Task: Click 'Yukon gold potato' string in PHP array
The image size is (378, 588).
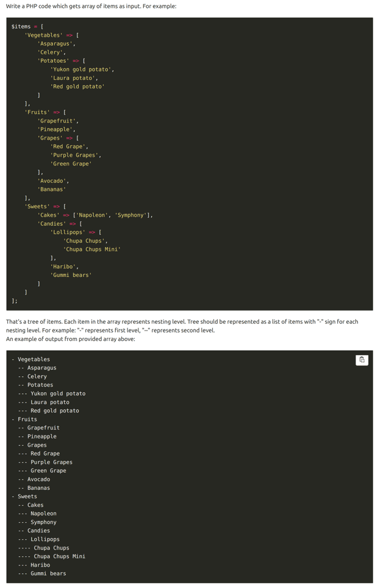Action: tap(82, 70)
